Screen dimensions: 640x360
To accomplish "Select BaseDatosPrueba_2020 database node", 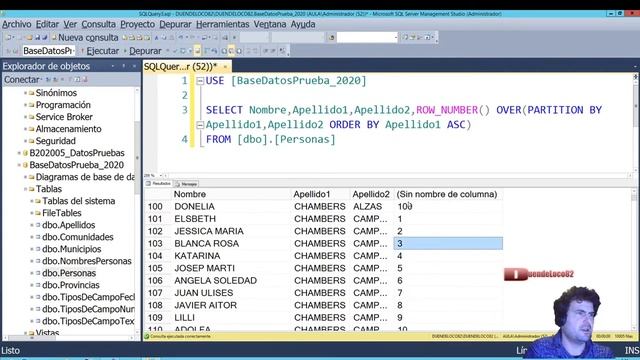I will (76, 165).
